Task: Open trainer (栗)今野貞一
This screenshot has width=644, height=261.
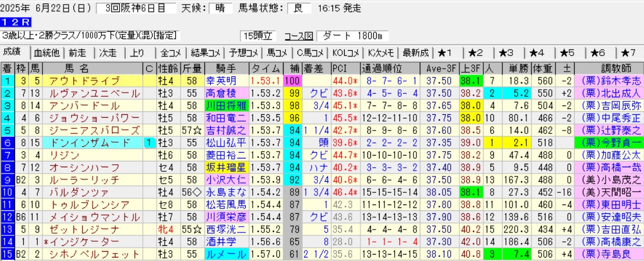Action: 608,142
